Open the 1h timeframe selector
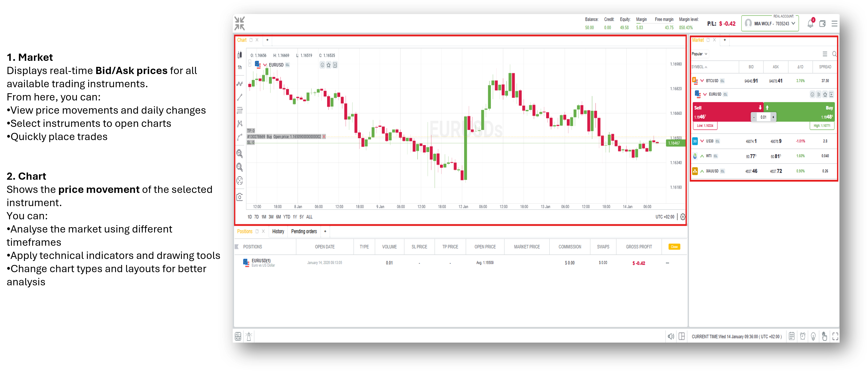This screenshot has width=868, height=371. pos(240,67)
